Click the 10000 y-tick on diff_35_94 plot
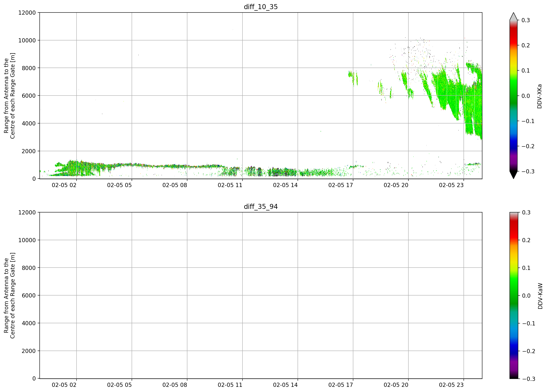This screenshot has width=547, height=392. pos(27,240)
